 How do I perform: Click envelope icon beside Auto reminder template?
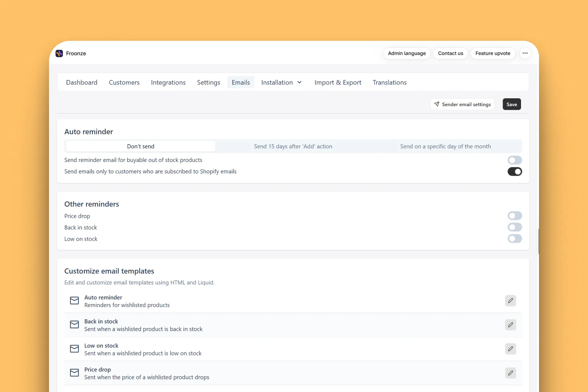coord(74,301)
